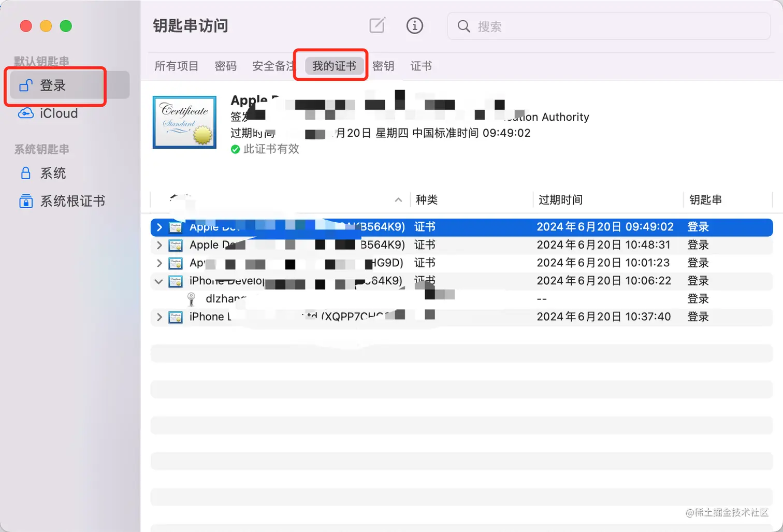Open the info (i) button
Viewport: 783px width, 532px height.
[414, 25]
